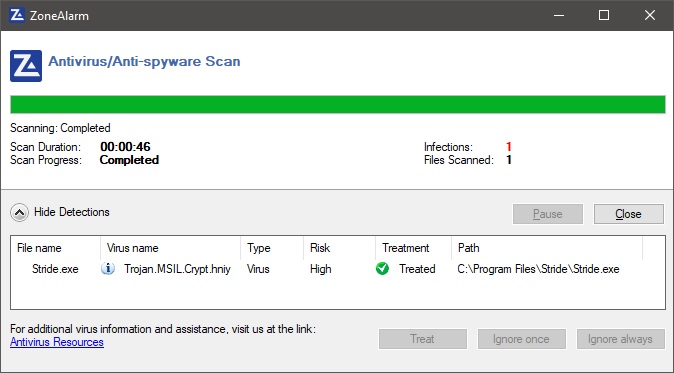Screen dimensions: 674x373
Task: Click the Treat button
Action: point(423,339)
